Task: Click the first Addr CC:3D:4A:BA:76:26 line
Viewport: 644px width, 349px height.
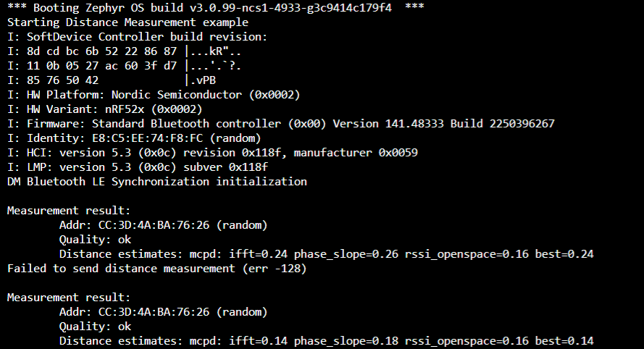Action: point(163,225)
